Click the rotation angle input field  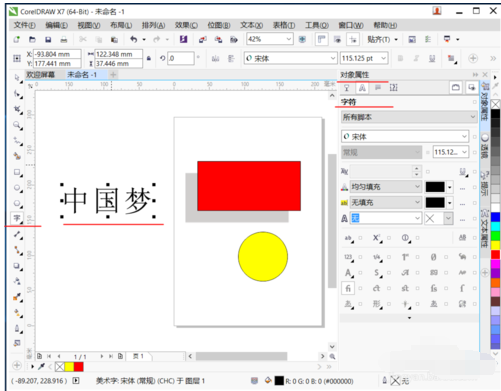[181, 58]
